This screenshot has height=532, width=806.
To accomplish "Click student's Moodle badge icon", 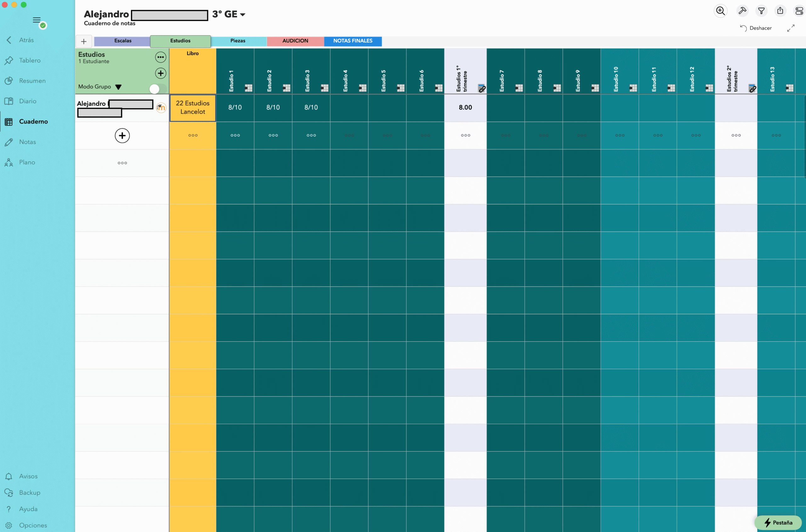I will point(161,108).
